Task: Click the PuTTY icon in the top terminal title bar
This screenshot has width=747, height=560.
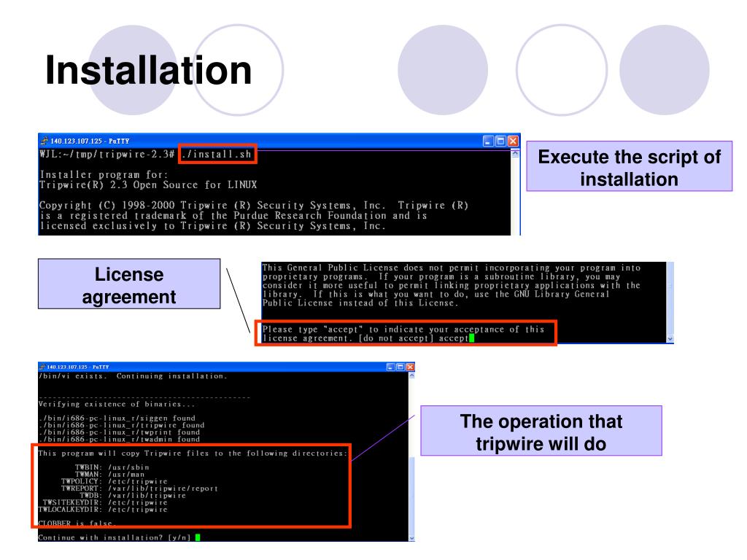Action: tap(44, 141)
